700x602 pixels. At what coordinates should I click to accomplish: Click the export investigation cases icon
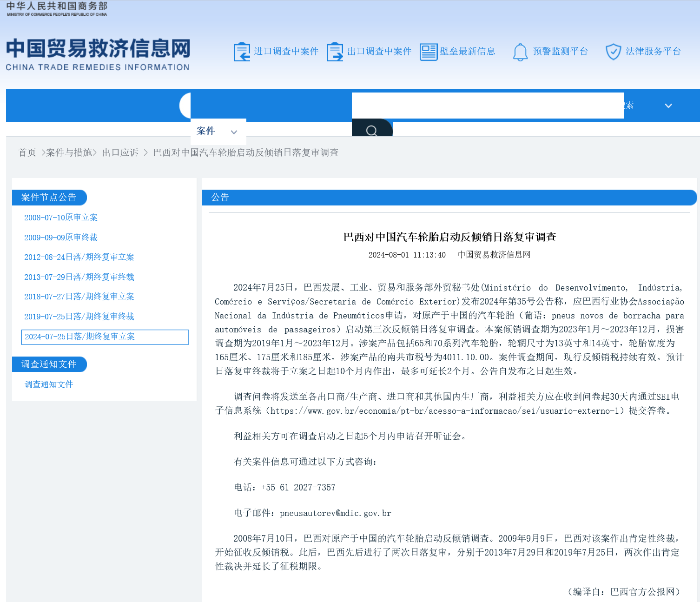point(335,52)
